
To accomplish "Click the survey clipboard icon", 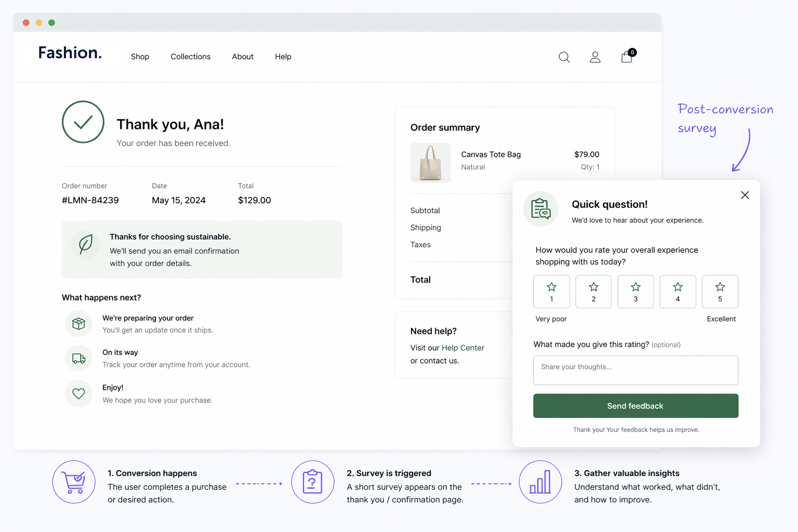I will point(541,209).
